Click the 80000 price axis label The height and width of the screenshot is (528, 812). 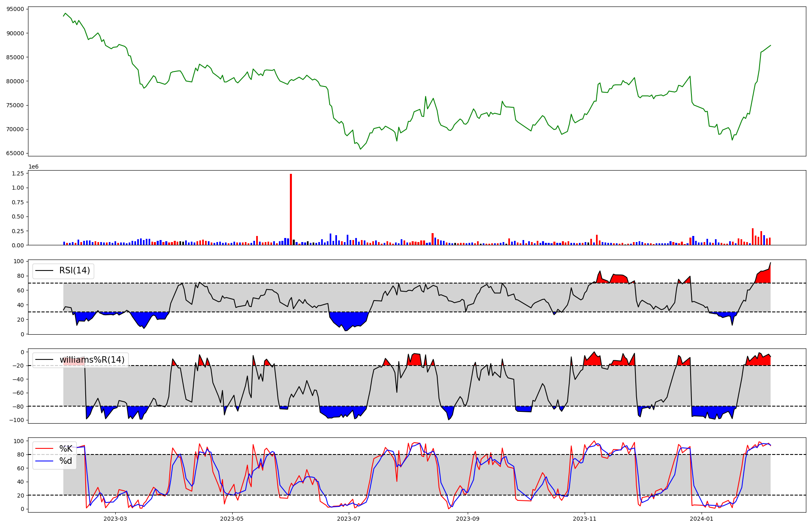pos(15,81)
